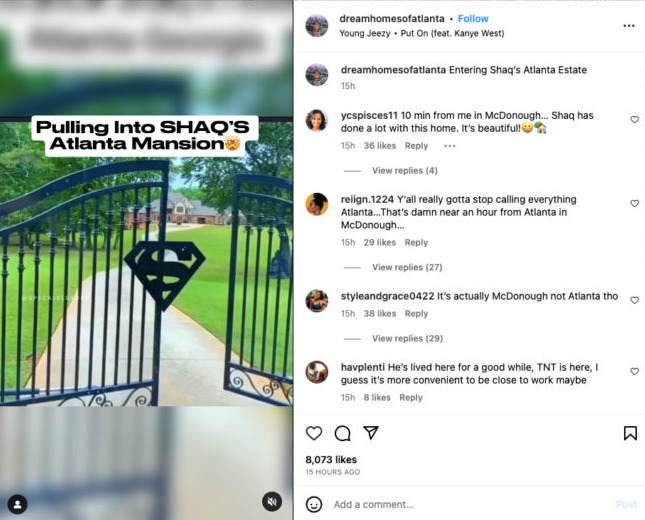The image size is (645, 520).
Task: Open comments with the speech bubble icon
Action: coord(342,433)
